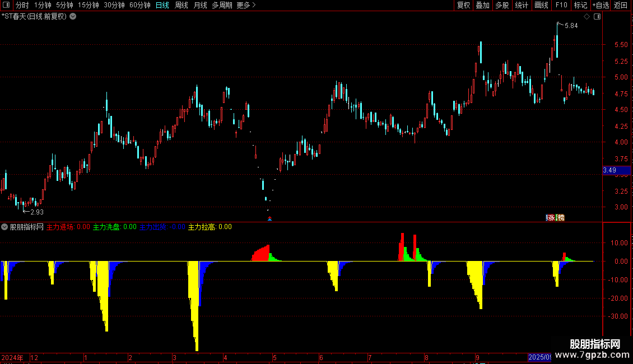
Task: Click the 主力洗盘: 0.00 green legend
Action: 115,227
